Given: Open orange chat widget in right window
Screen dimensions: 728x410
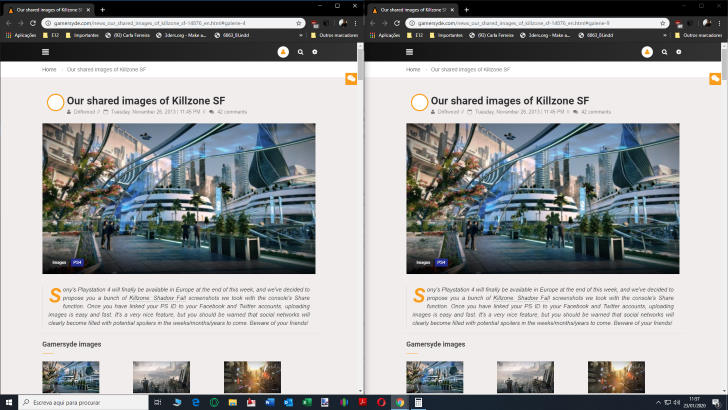Looking at the screenshot, I should pos(715,79).
